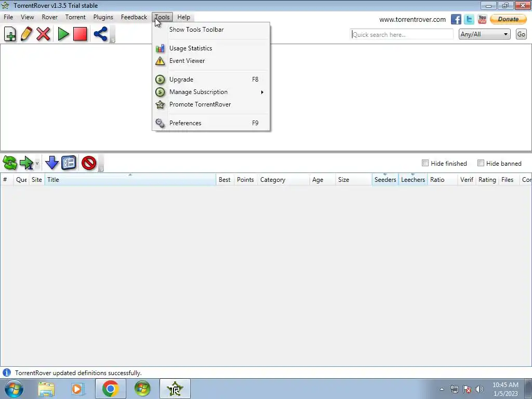Open Windows Explorer from the taskbar
This screenshot has width=532, height=399.
[x=46, y=389]
